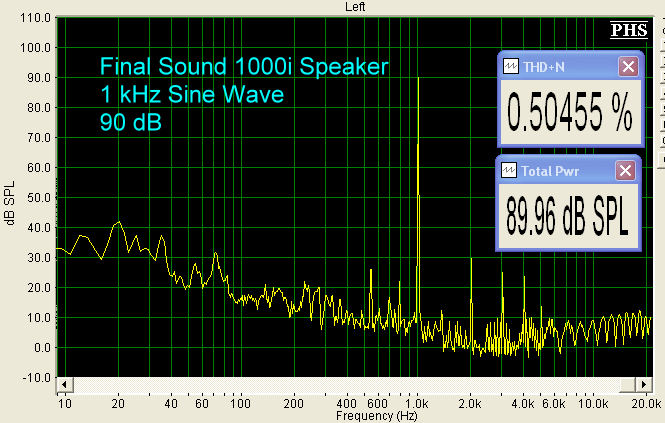Click the 2.0k frequency axis tick label

[470, 403]
